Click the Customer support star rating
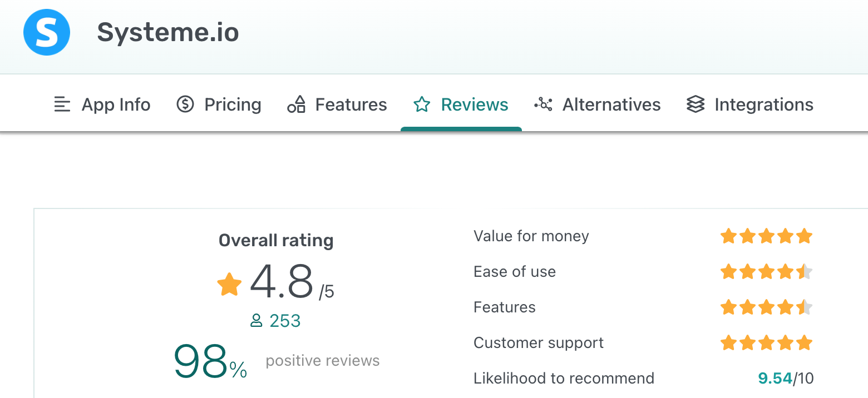868x398 pixels. (x=767, y=343)
